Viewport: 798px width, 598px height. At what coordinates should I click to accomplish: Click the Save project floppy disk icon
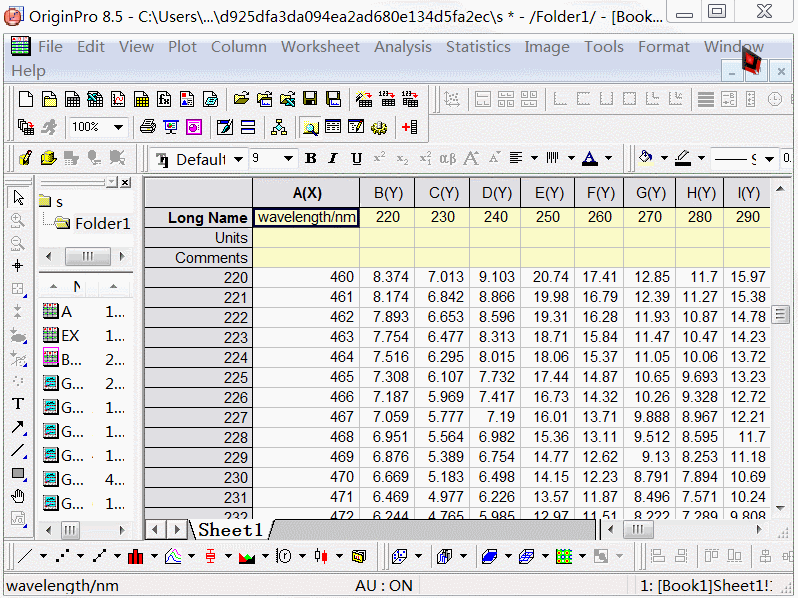click(x=310, y=99)
